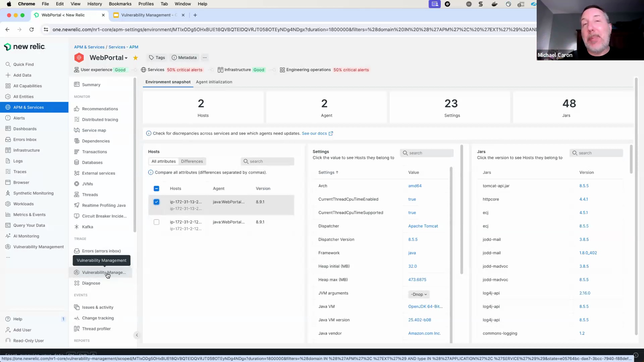Click inside Hosts search field
The image size is (644, 362).
[x=267, y=161]
